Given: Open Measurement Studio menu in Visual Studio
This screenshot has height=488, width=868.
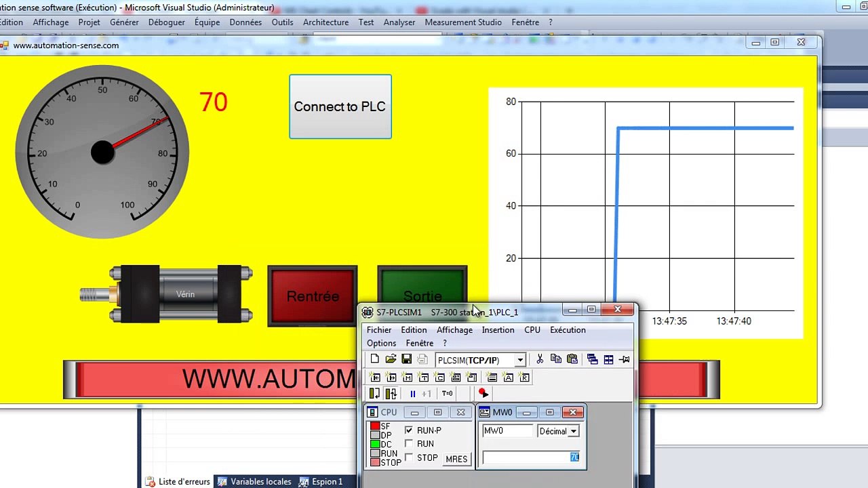Looking at the screenshot, I should [463, 22].
